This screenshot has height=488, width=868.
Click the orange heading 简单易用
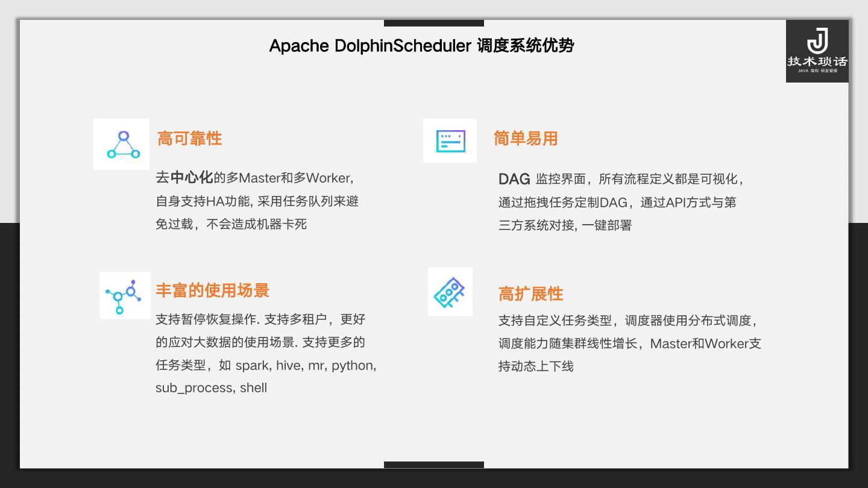tap(526, 139)
